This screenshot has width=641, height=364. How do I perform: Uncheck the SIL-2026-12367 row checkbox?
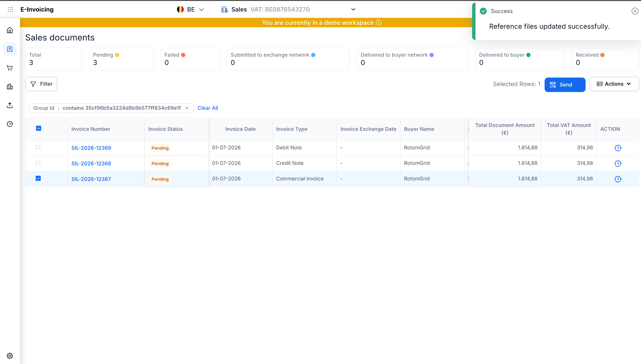(x=38, y=178)
